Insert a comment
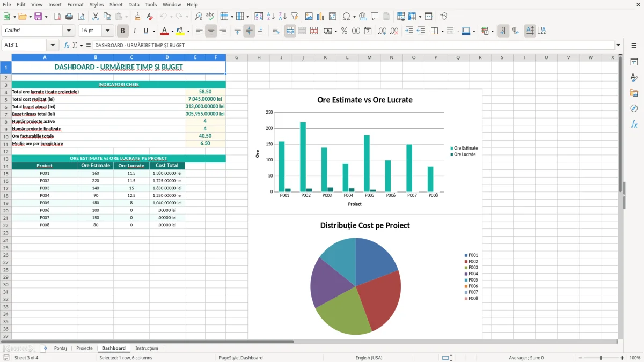The width and height of the screenshot is (644, 362). coord(375,17)
